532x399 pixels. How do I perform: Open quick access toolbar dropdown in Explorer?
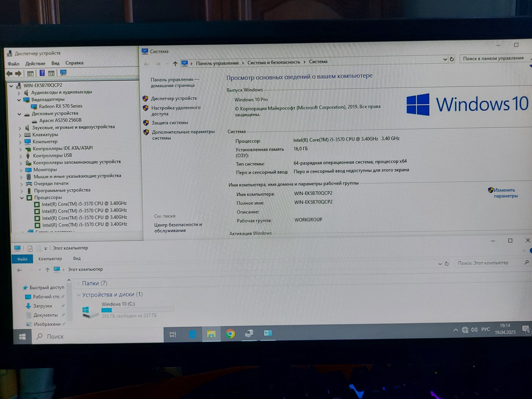click(46, 248)
